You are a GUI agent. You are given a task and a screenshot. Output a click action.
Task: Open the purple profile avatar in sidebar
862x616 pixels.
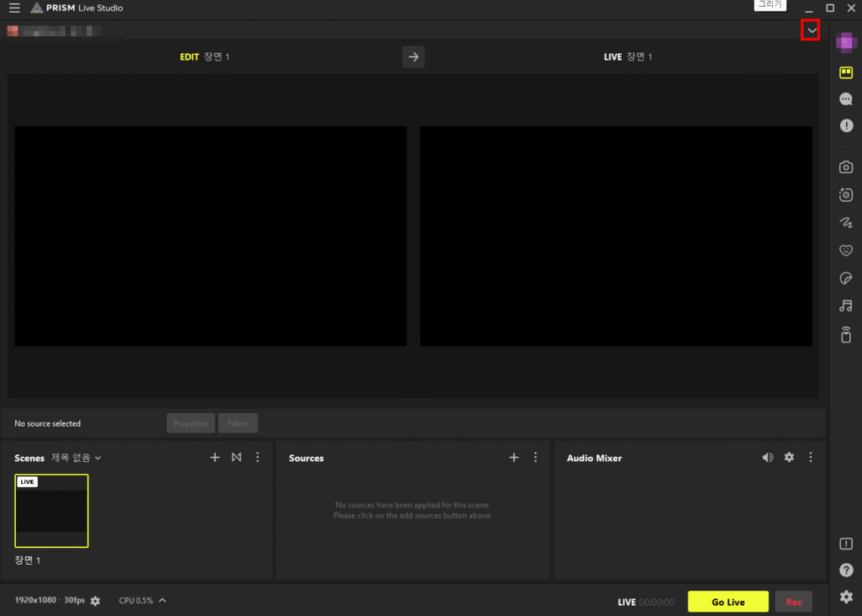[846, 43]
